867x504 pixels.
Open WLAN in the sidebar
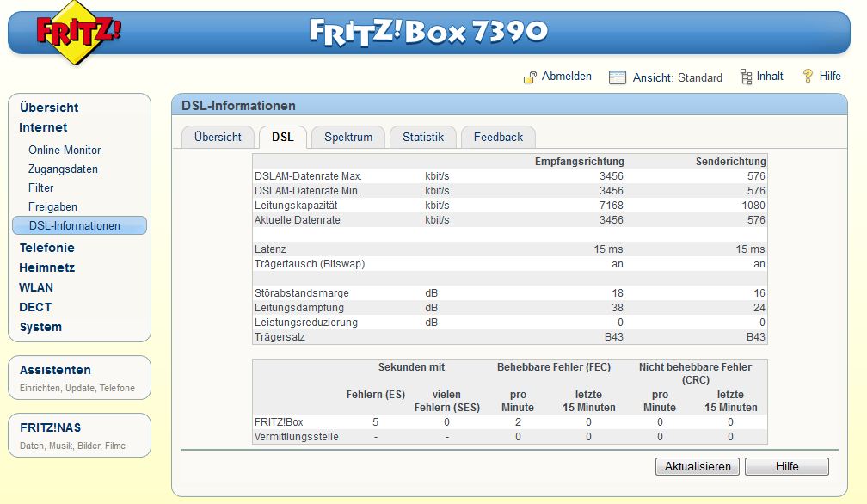pyautogui.click(x=36, y=288)
